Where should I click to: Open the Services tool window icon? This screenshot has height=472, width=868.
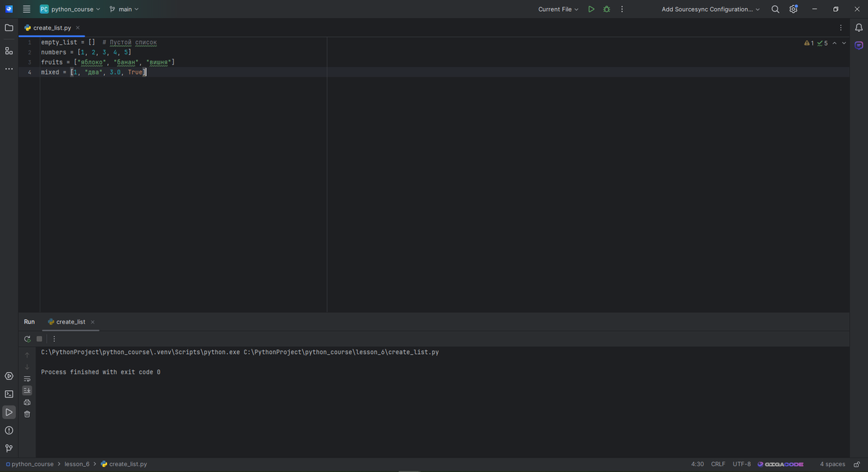click(x=9, y=376)
